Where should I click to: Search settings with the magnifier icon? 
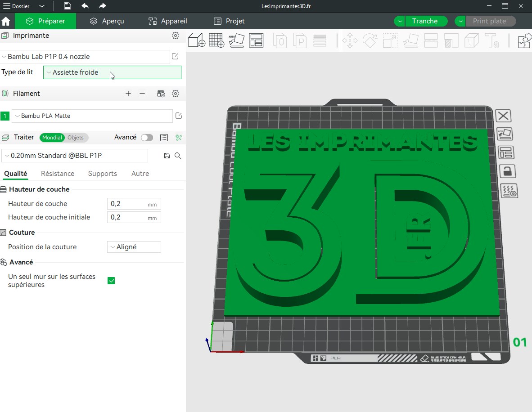click(178, 156)
